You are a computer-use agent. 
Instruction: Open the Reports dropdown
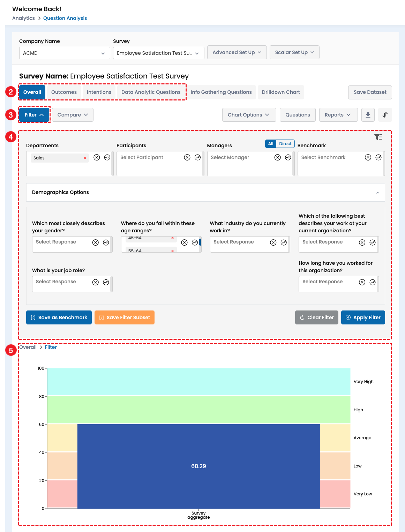point(338,115)
